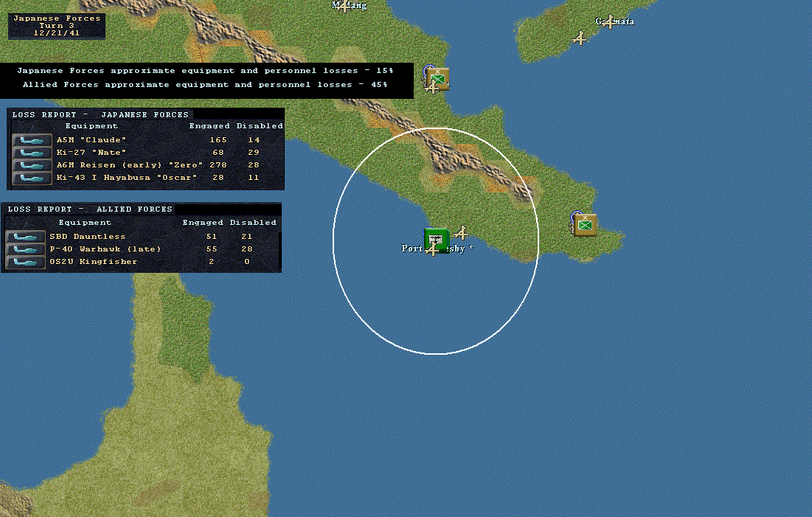Click the Warhawk engaged value 55
This screenshot has height=517, width=812.
point(211,249)
